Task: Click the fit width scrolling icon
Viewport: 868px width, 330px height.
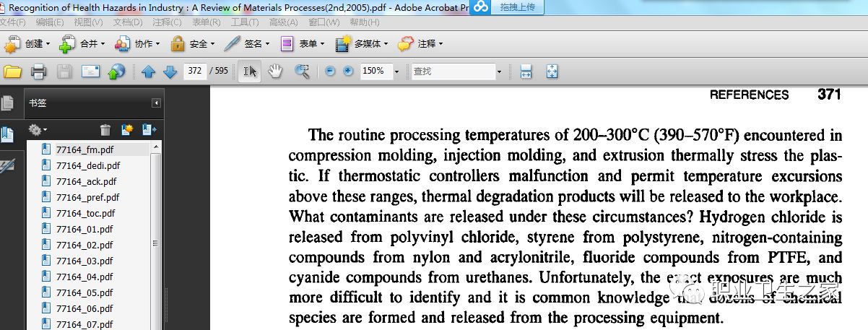Action: pyautogui.click(x=526, y=71)
